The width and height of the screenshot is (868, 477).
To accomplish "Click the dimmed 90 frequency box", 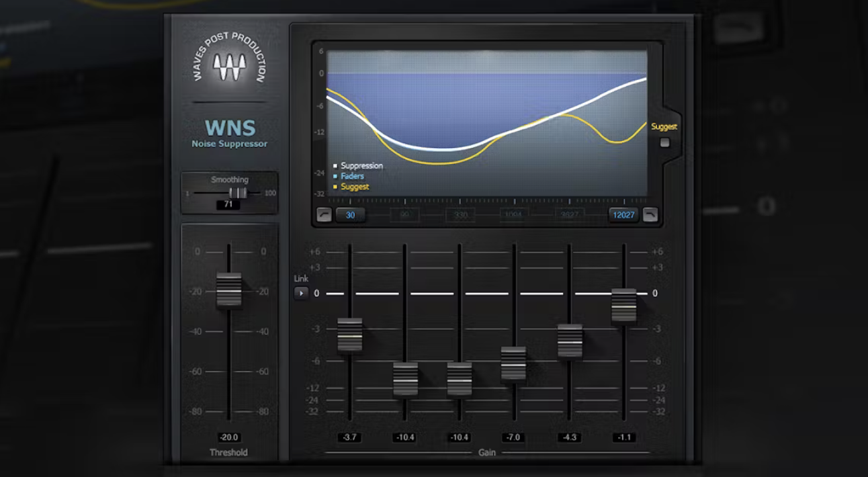I will (x=405, y=215).
